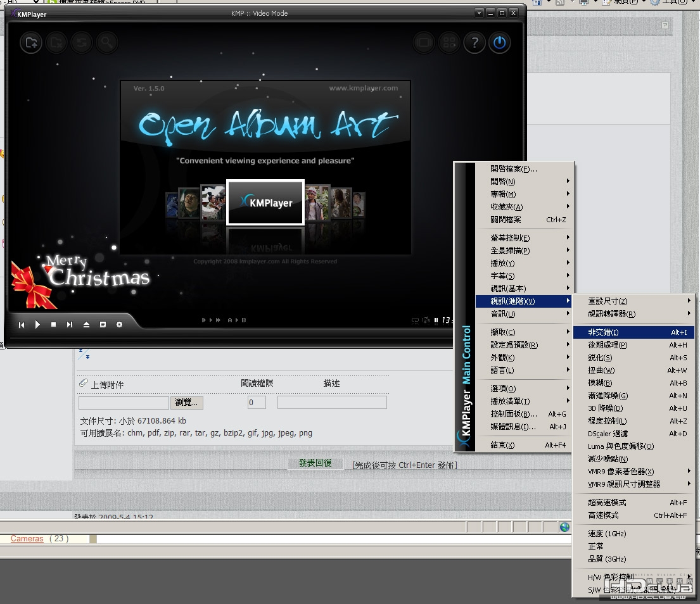
Task: Start playback with the play button
Action: (x=37, y=324)
